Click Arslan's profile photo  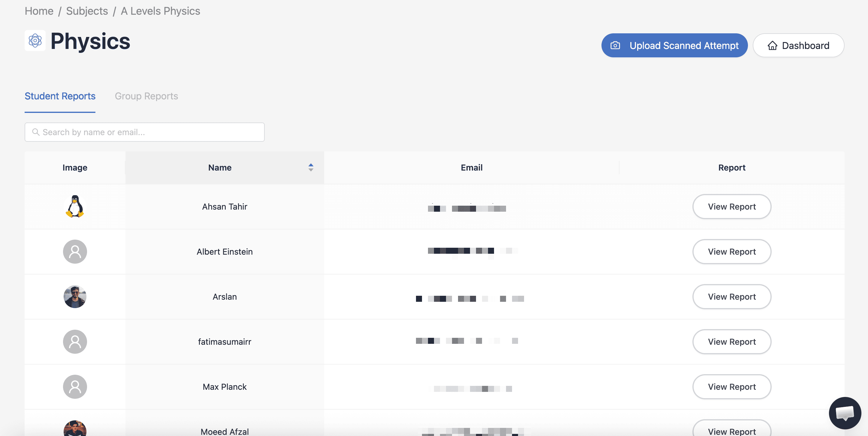pos(75,297)
